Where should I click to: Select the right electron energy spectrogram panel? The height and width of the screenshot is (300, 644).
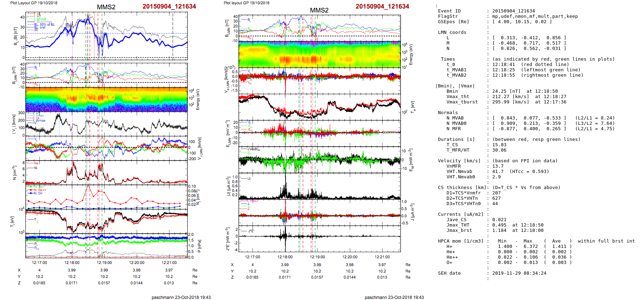pyautogui.click(x=319, y=54)
